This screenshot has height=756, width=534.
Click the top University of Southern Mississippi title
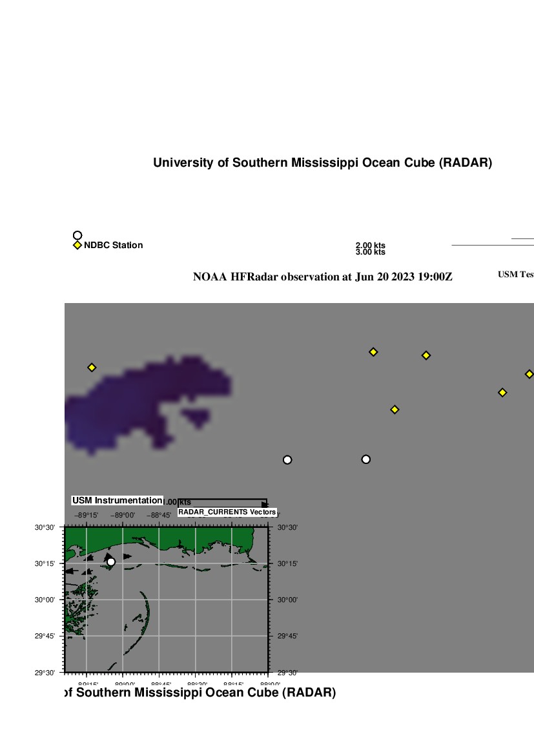[322, 163]
